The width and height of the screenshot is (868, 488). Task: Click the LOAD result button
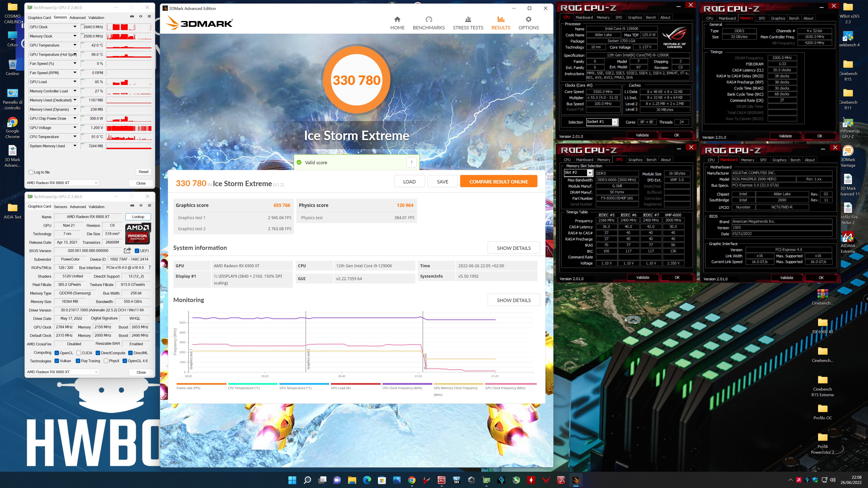409,181
